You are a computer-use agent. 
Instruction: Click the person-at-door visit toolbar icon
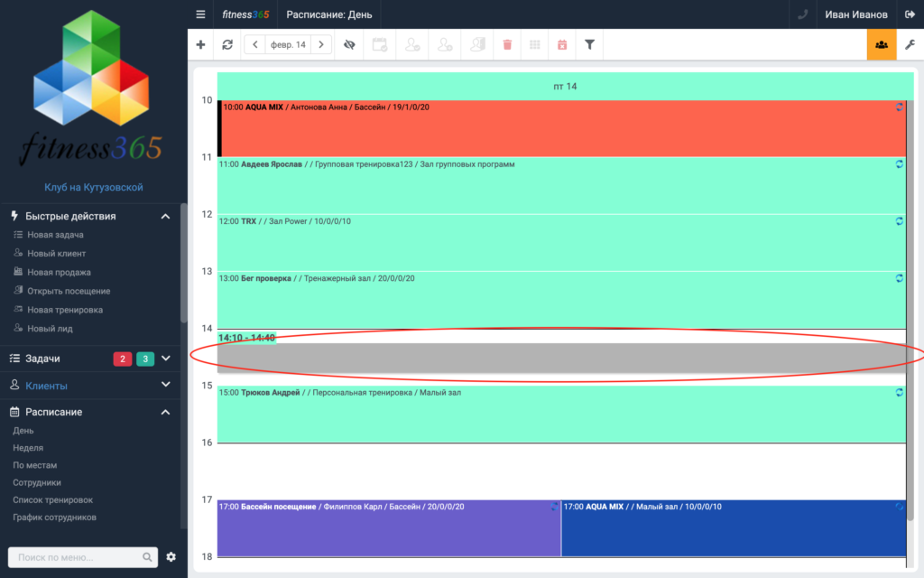coord(477,45)
